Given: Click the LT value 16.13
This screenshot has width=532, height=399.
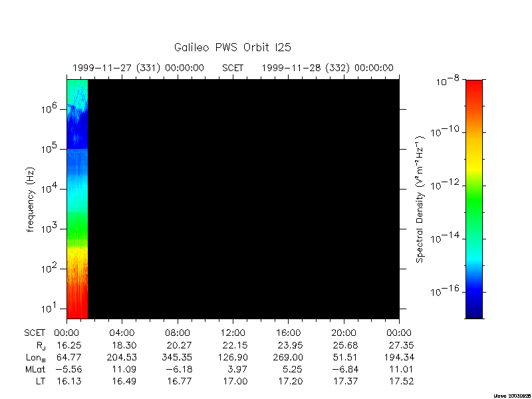Looking at the screenshot, I should 69,381.
